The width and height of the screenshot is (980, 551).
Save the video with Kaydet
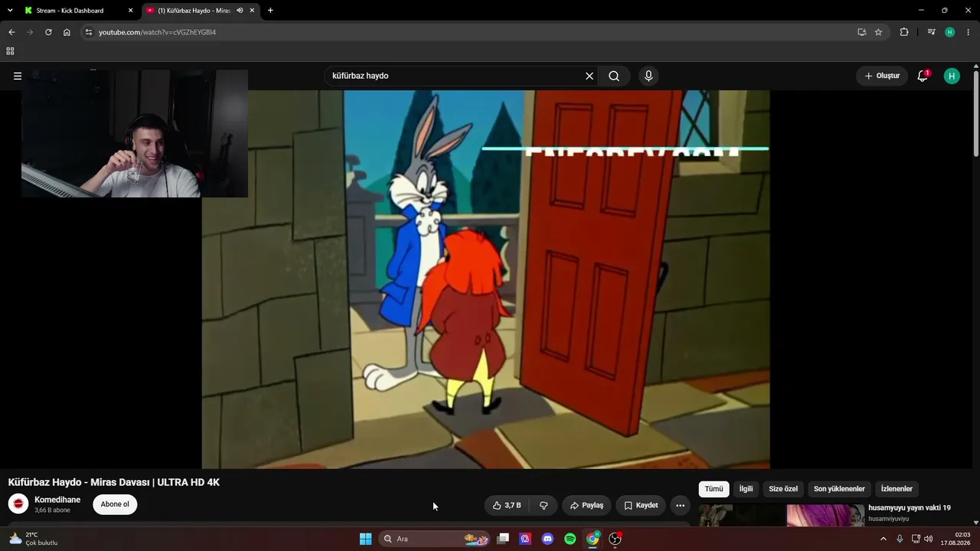click(641, 505)
